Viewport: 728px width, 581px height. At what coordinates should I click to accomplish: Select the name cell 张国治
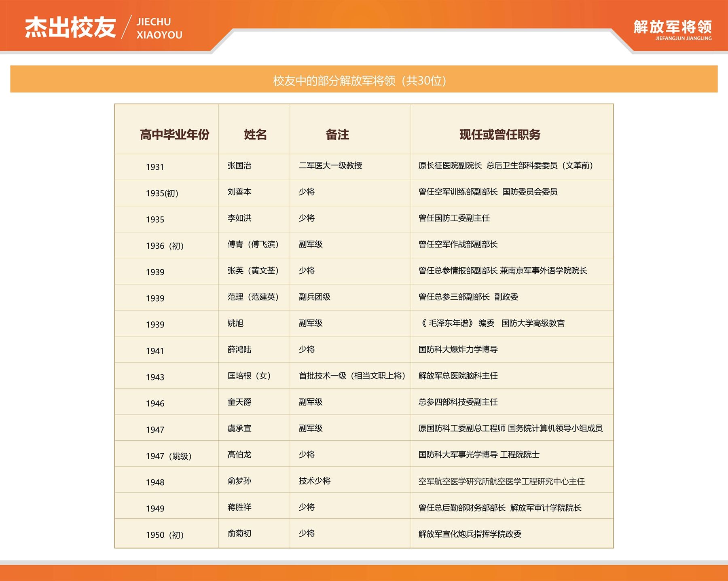[x=239, y=166]
